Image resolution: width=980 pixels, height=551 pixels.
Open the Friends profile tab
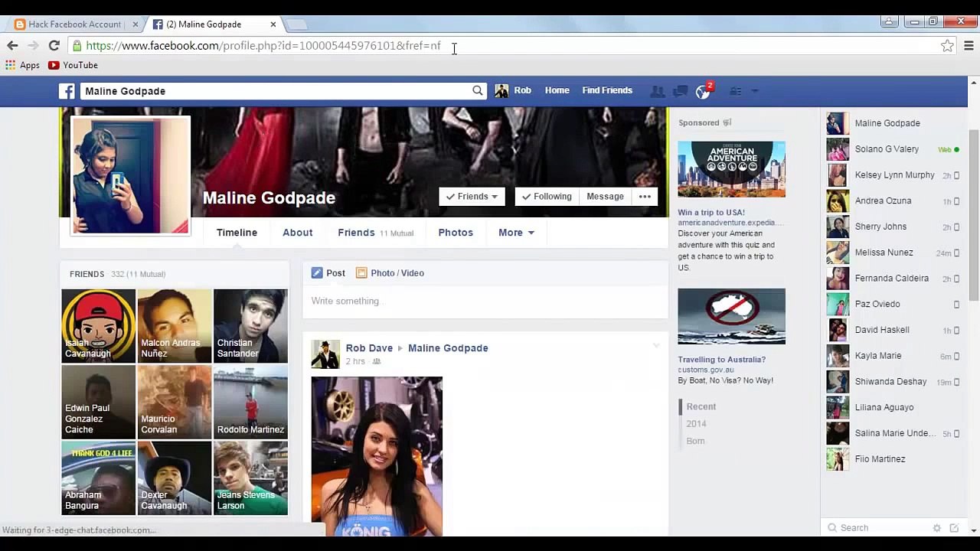tap(375, 233)
